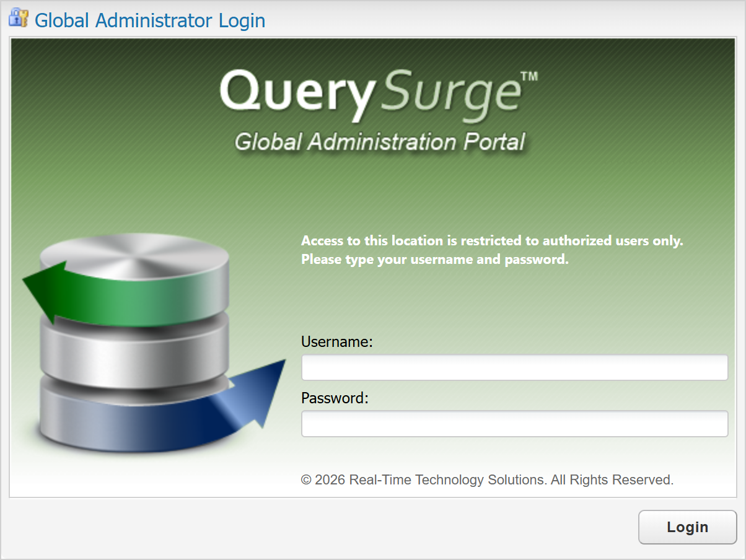The width and height of the screenshot is (746, 560).
Task: Click the "Password:" label
Action: [x=335, y=398]
